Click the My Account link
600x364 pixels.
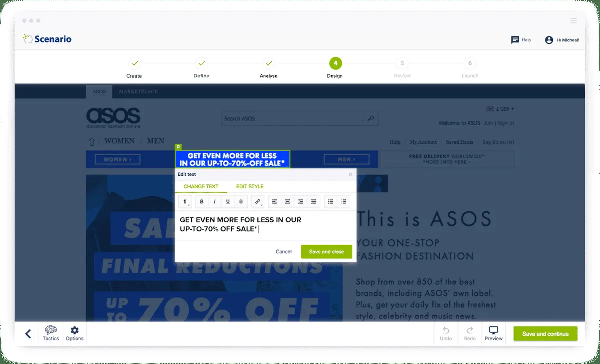[x=423, y=142]
